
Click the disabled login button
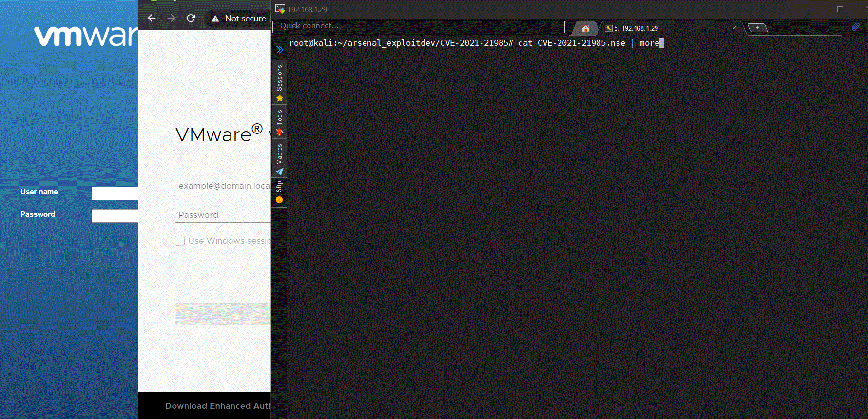tap(223, 314)
